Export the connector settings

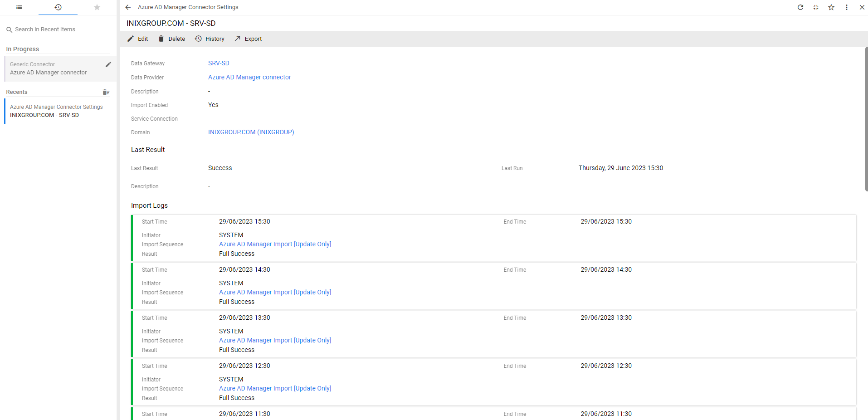[248, 39]
